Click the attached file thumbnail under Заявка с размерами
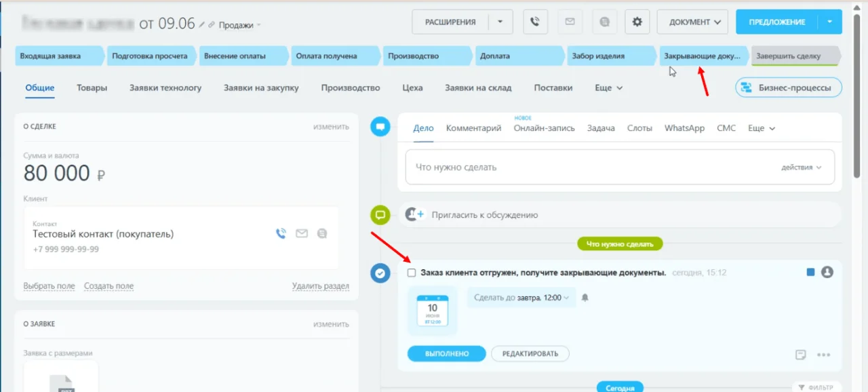This screenshot has height=392, width=868. (x=61, y=376)
